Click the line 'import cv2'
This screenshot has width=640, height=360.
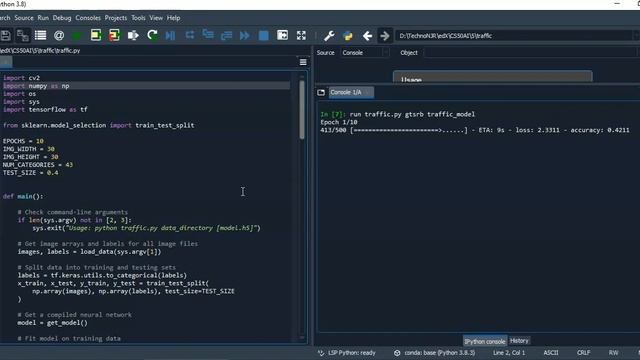pos(21,78)
